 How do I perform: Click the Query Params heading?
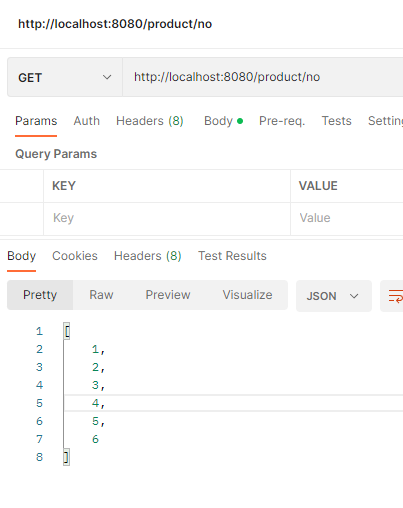coord(56,154)
